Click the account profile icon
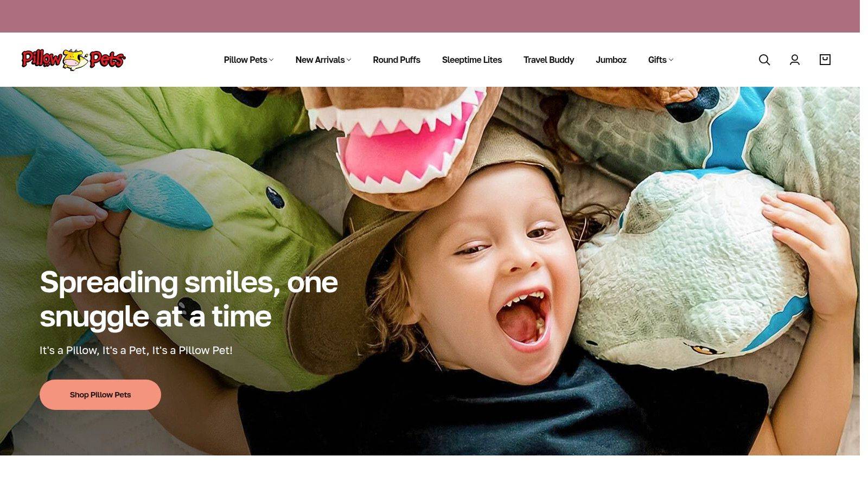This screenshot has width=868, height=488. click(795, 60)
